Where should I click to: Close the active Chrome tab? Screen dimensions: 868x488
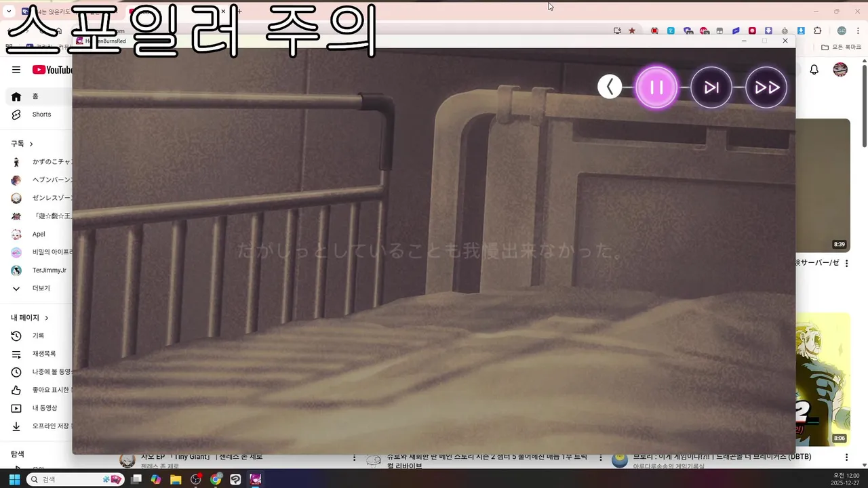pos(223,12)
